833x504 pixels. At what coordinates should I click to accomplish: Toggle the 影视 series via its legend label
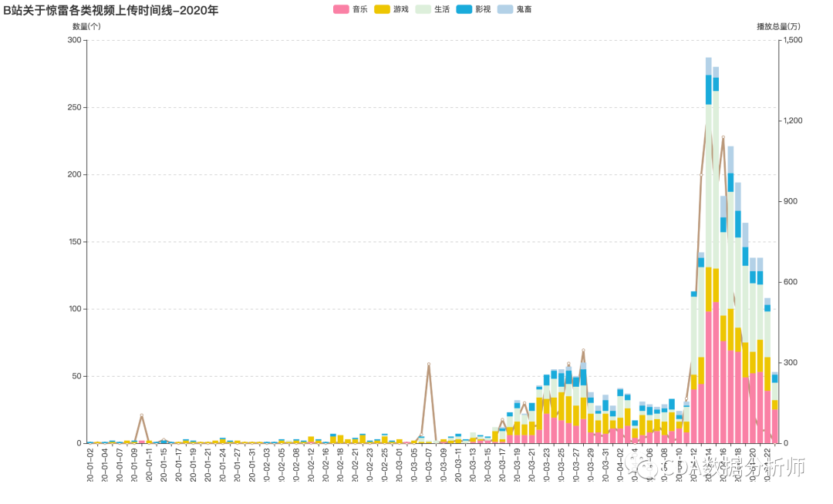click(x=483, y=9)
